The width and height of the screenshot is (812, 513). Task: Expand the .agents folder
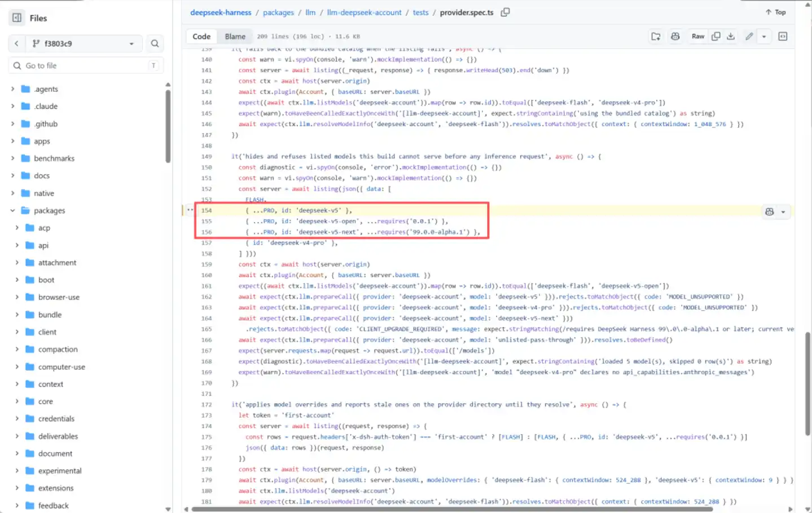pyautogui.click(x=12, y=89)
